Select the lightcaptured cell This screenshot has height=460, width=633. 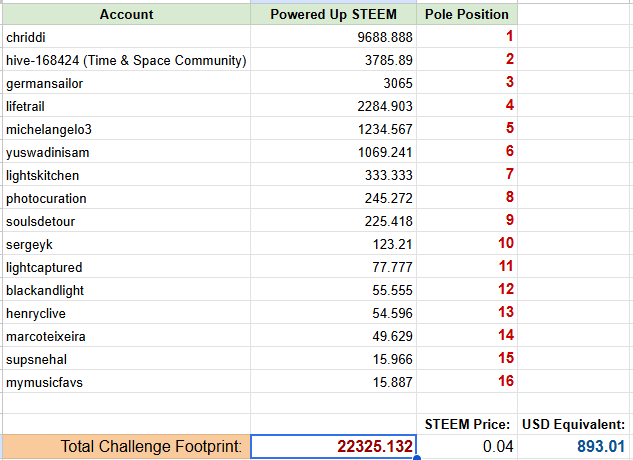click(x=126, y=267)
